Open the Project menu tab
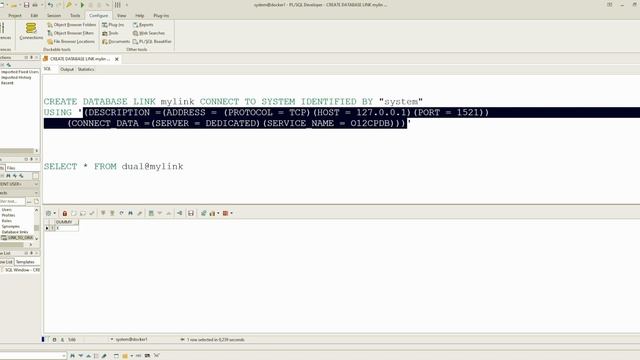This screenshot has height=360, width=640. (x=15, y=16)
